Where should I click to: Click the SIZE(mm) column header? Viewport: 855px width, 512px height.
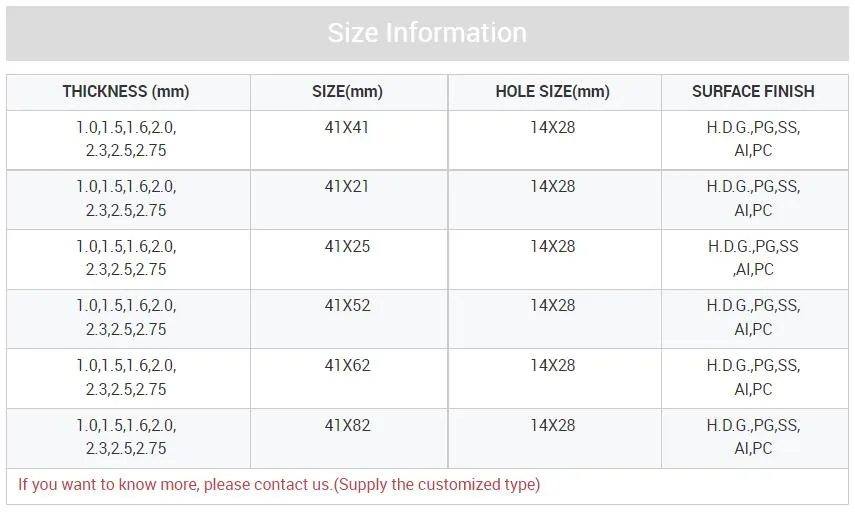click(x=347, y=92)
